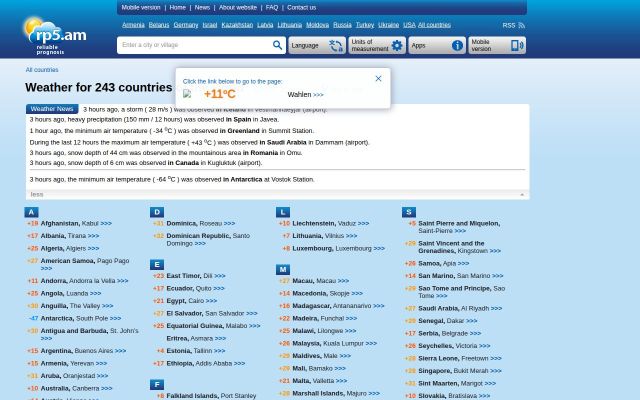Open Samoa, Apia weather
The height and width of the screenshot is (400, 640).
(x=444, y=263)
